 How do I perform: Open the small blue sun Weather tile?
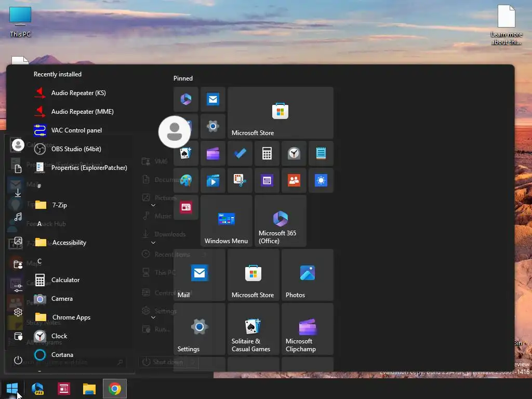click(321, 180)
